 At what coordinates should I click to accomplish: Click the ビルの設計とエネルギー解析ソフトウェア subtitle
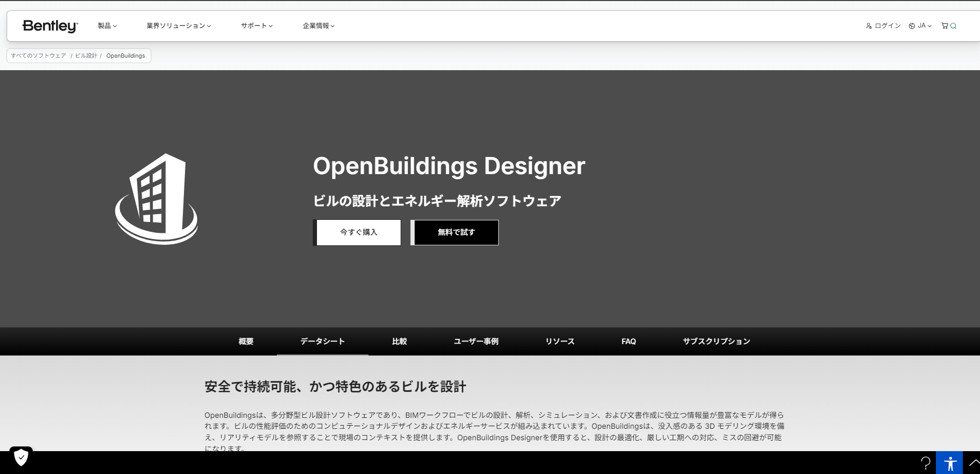pos(437,201)
